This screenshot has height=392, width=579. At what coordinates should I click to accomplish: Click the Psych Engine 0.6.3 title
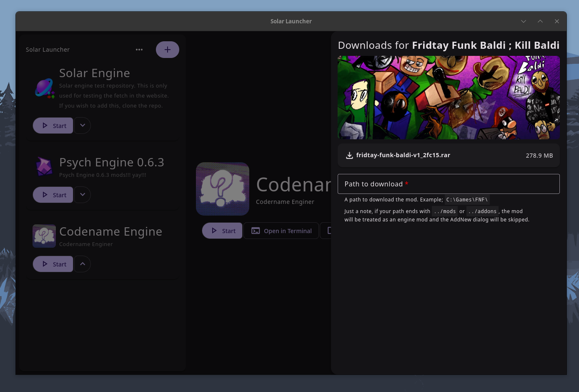(x=112, y=162)
